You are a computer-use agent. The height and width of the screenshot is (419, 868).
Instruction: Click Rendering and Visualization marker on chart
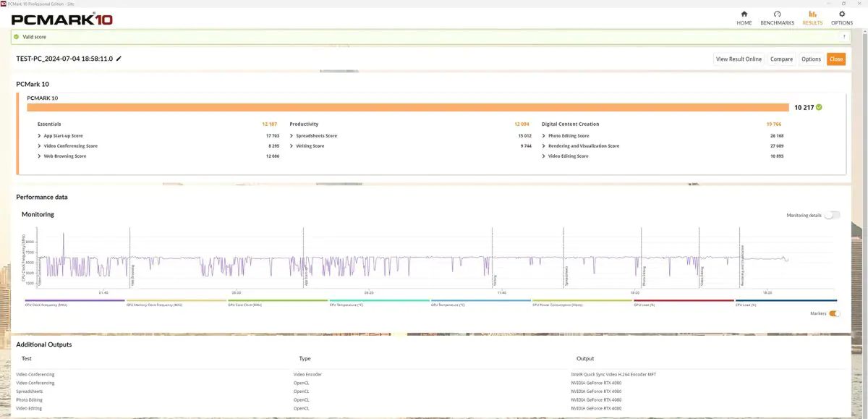point(742,266)
